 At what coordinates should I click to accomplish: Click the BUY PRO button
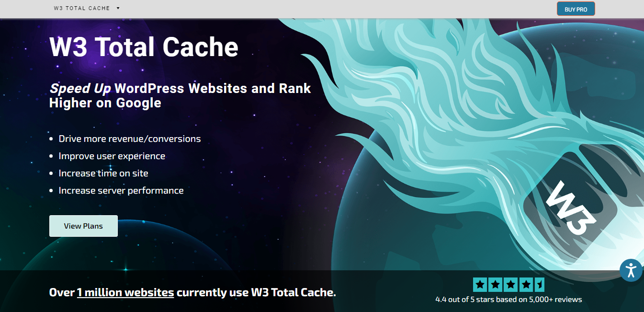tap(576, 9)
